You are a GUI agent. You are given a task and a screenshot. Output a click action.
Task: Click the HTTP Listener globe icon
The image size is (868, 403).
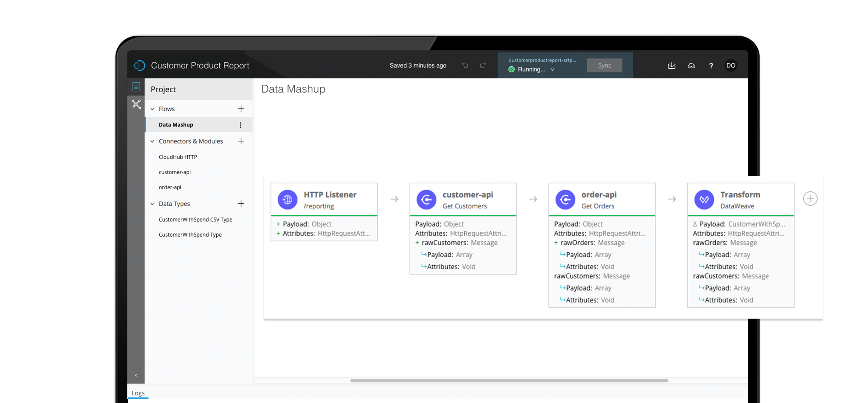click(x=287, y=200)
